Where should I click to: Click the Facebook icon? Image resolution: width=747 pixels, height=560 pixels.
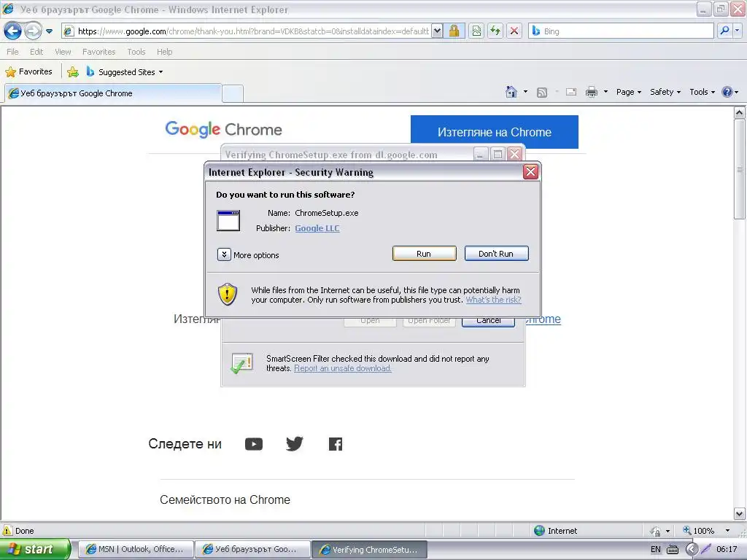pos(336,444)
